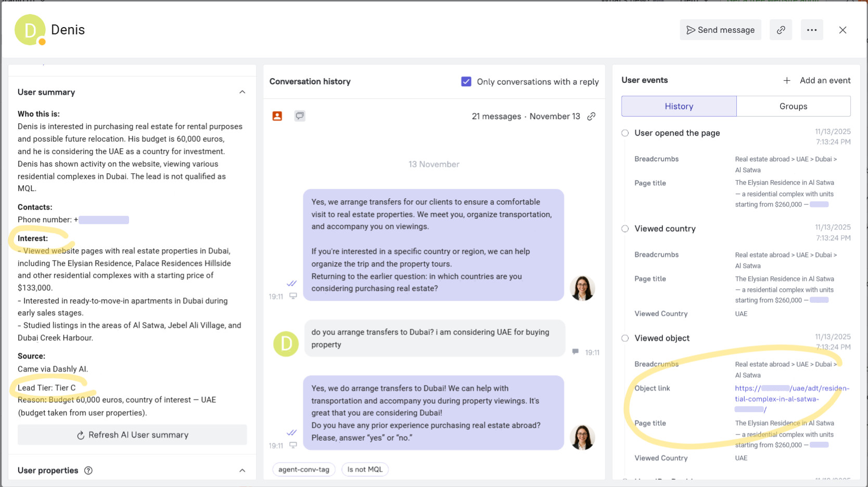This screenshot has width=868, height=487.
Task: Click the refresh icon on Refresh AI User summary
Action: [x=81, y=434]
